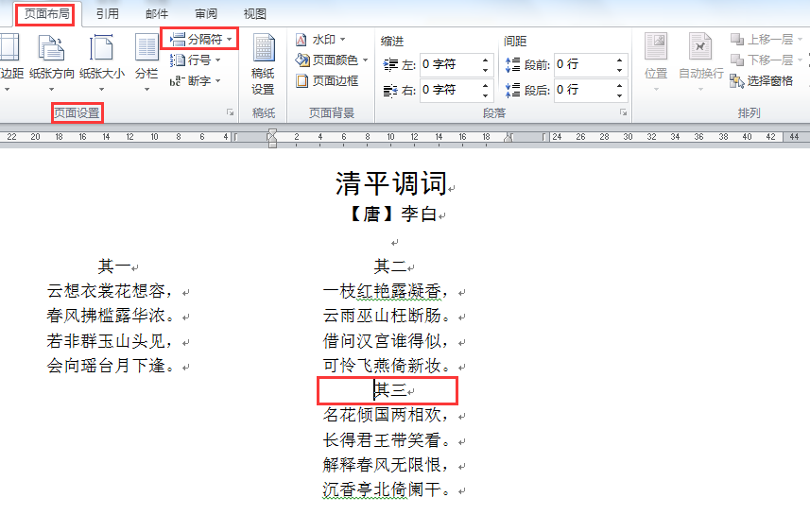
Task: Click the spacing after icon beside 段后
Action: (512, 90)
